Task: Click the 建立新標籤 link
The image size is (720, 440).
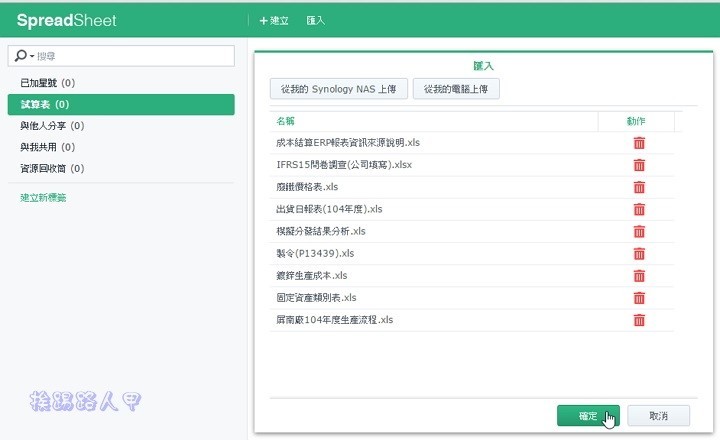Action: 43,198
